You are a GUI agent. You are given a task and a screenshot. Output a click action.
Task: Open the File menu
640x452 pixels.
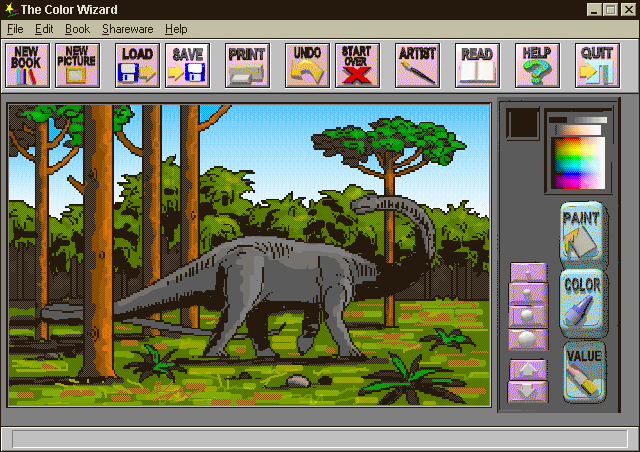click(15, 29)
